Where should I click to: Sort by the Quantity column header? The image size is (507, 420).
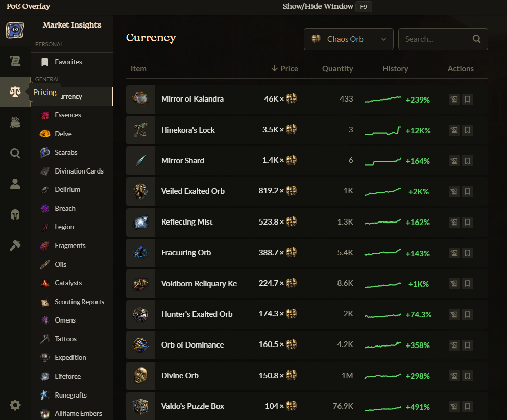point(337,69)
